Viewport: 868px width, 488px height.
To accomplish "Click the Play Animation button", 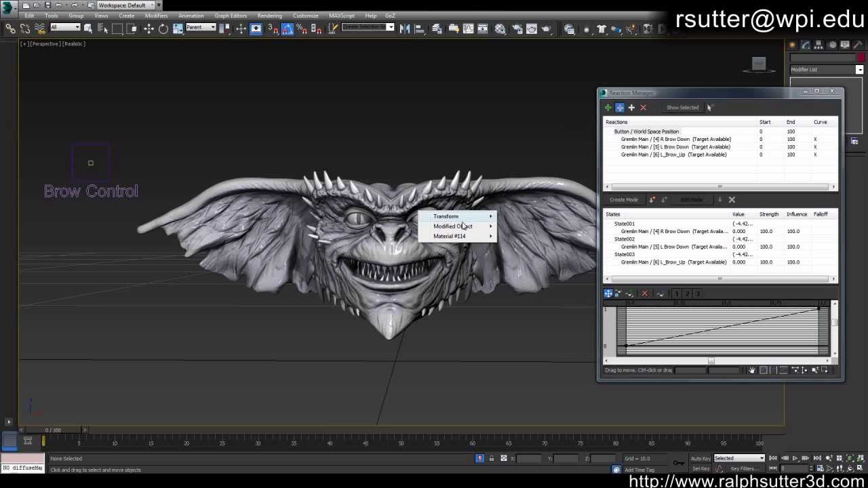I will coord(795,458).
